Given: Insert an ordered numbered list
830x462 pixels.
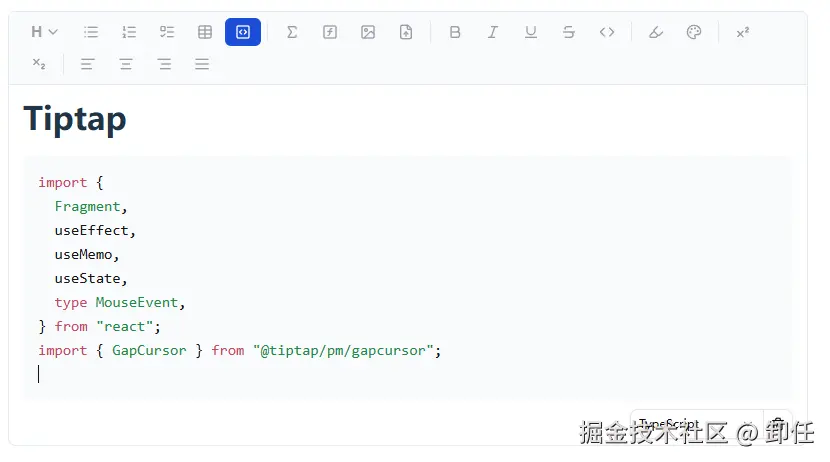Looking at the screenshot, I should click(129, 32).
